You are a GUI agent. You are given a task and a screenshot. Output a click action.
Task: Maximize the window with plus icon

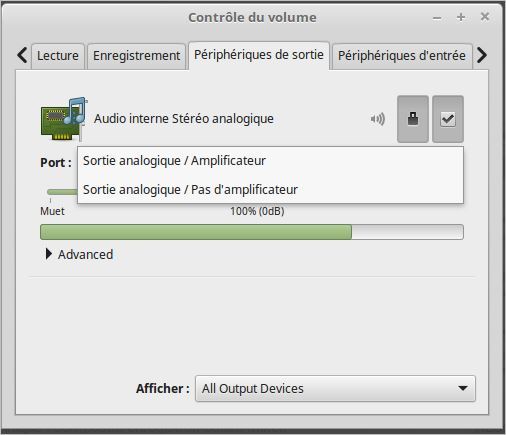coord(461,17)
